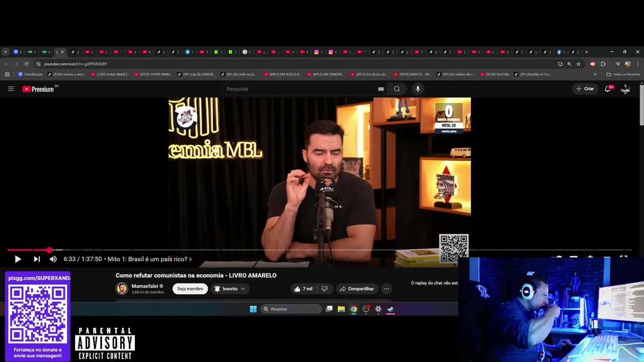Open the 'VAI XANDIN...' bookmark
The height and width of the screenshot is (362, 644).
[x=326, y=74]
